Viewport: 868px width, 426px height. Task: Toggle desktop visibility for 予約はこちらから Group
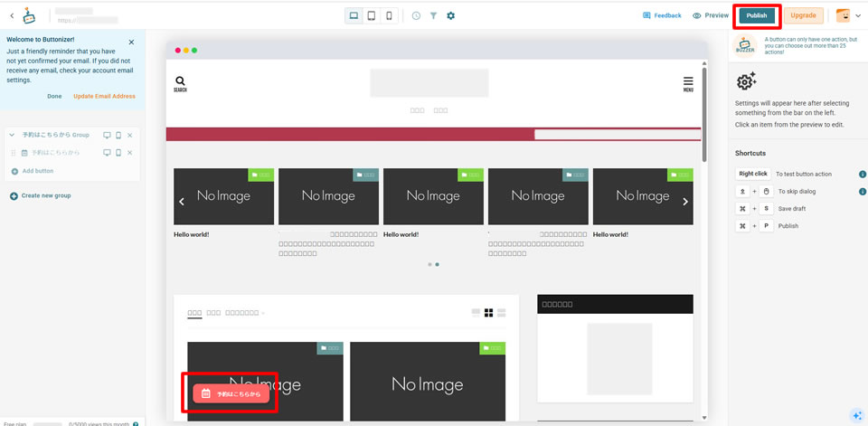point(107,135)
